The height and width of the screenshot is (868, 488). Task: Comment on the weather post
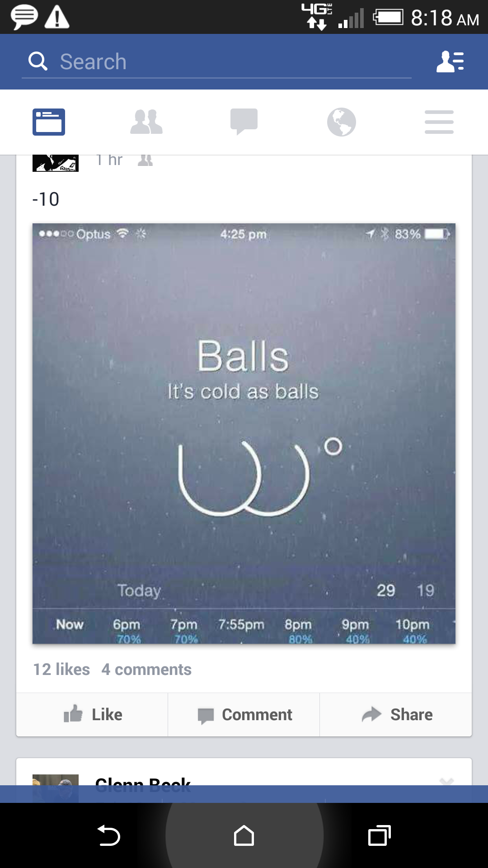244,714
